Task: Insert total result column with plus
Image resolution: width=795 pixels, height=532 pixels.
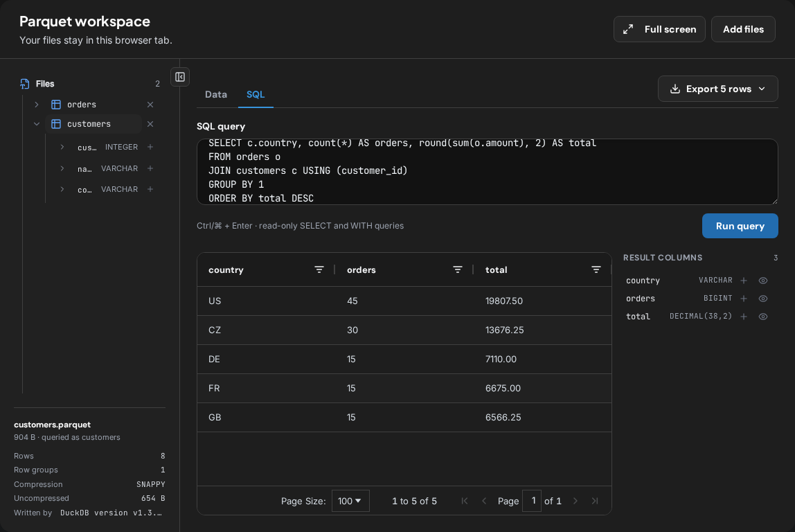Action: 744,317
